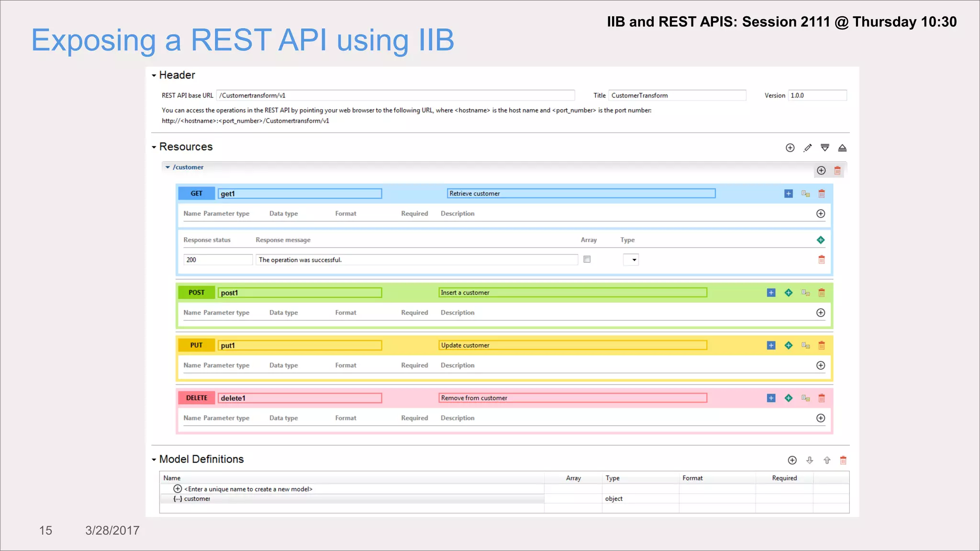This screenshot has width=980, height=551.
Task: Edit the Update customer description field
Action: coord(573,345)
